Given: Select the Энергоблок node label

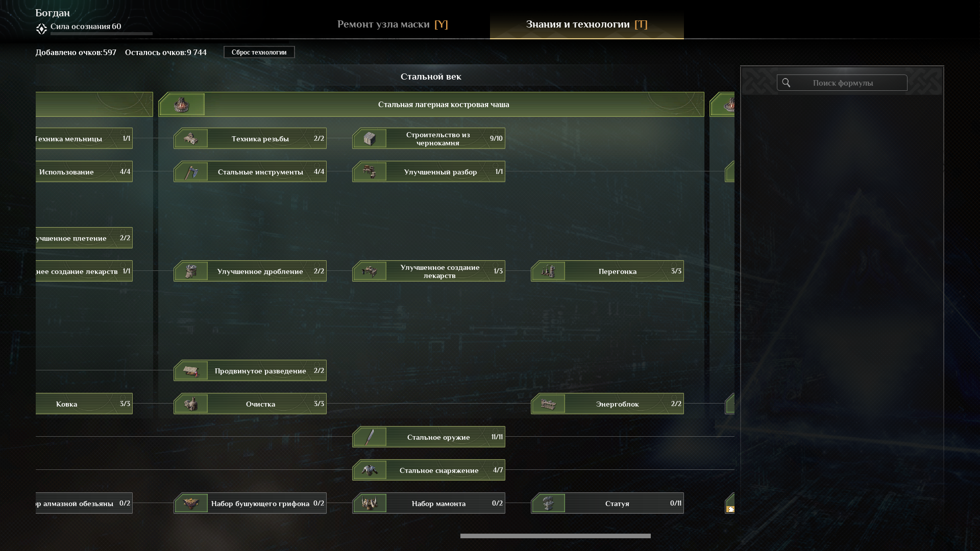Looking at the screenshot, I should coord(617,404).
